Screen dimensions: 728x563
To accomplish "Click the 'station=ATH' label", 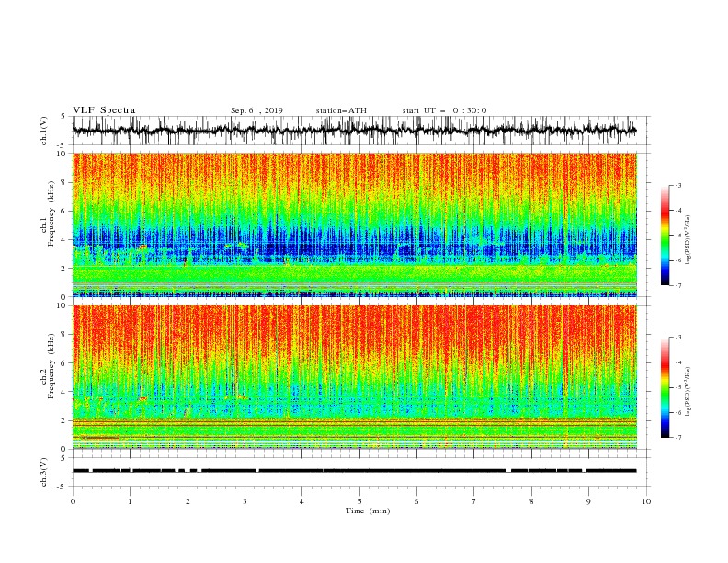I will click(x=341, y=110).
